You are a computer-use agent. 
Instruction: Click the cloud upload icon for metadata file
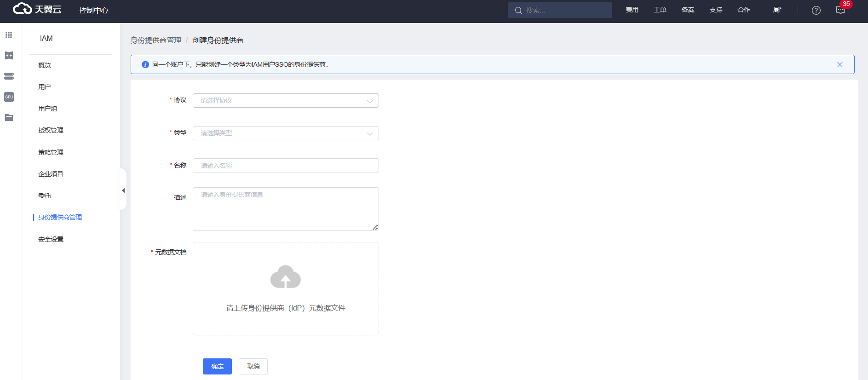[x=286, y=277]
